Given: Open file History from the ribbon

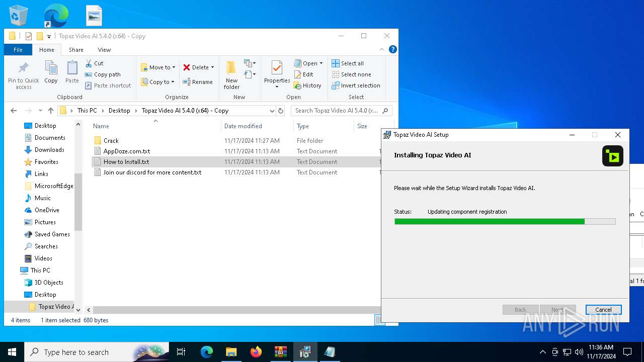Looking at the screenshot, I should (307, 85).
